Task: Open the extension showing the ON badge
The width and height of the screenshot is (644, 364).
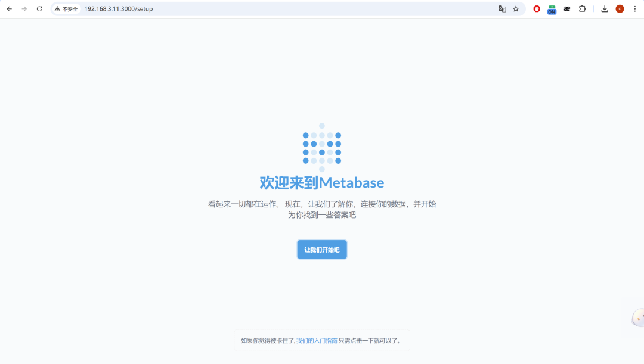Action: [552, 10]
